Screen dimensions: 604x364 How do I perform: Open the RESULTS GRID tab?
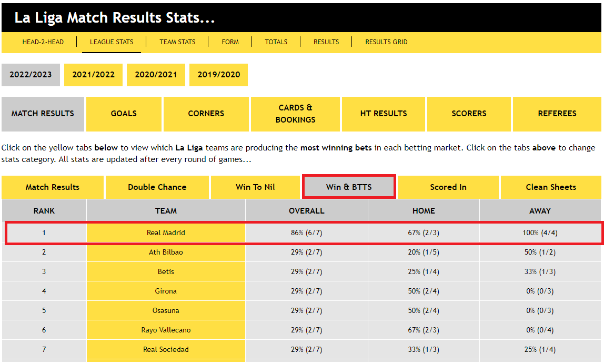click(387, 42)
